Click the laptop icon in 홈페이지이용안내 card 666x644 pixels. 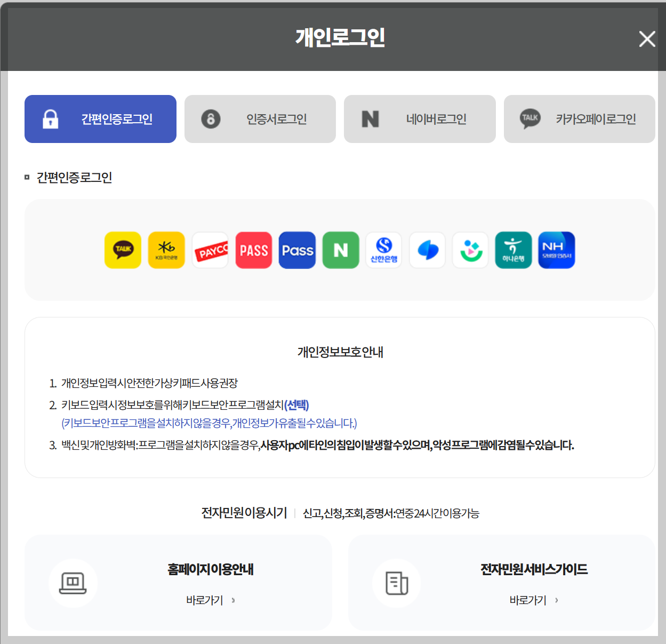[x=73, y=583]
